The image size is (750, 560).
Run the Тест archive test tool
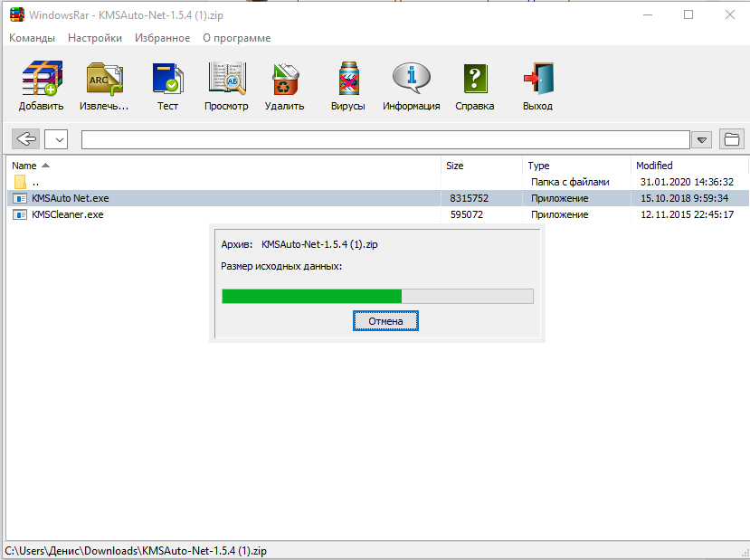[x=168, y=79]
